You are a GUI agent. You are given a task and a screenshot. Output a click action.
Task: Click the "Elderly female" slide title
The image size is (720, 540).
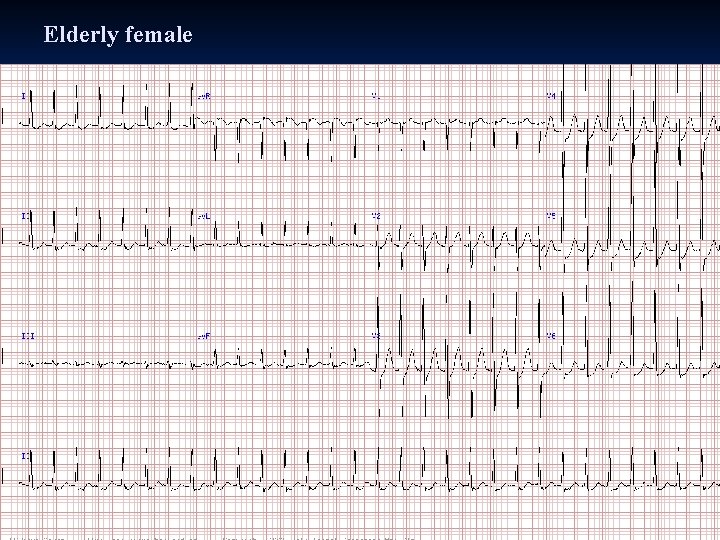click(x=118, y=35)
